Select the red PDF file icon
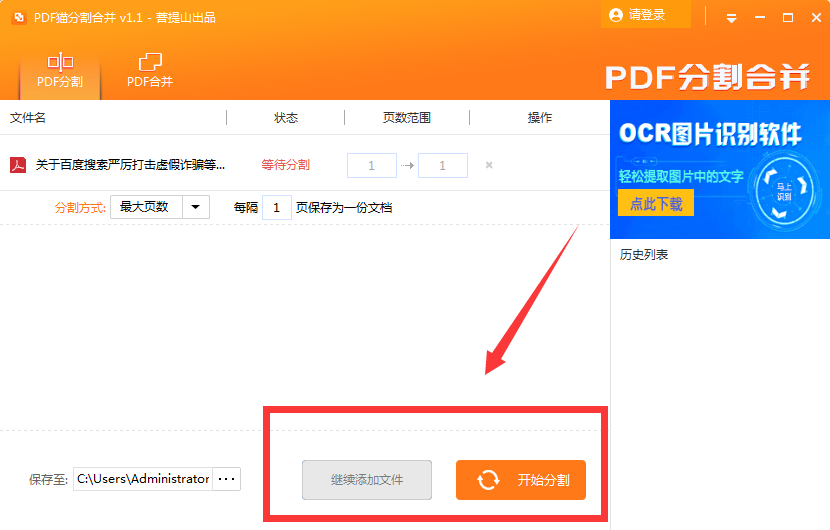The width and height of the screenshot is (830, 530). coord(18,165)
